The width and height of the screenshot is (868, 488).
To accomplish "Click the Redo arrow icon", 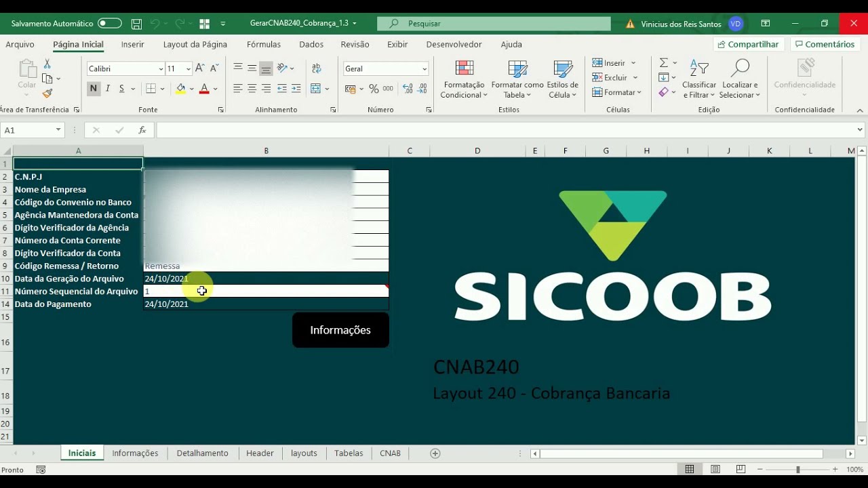I will click(x=180, y=23).
